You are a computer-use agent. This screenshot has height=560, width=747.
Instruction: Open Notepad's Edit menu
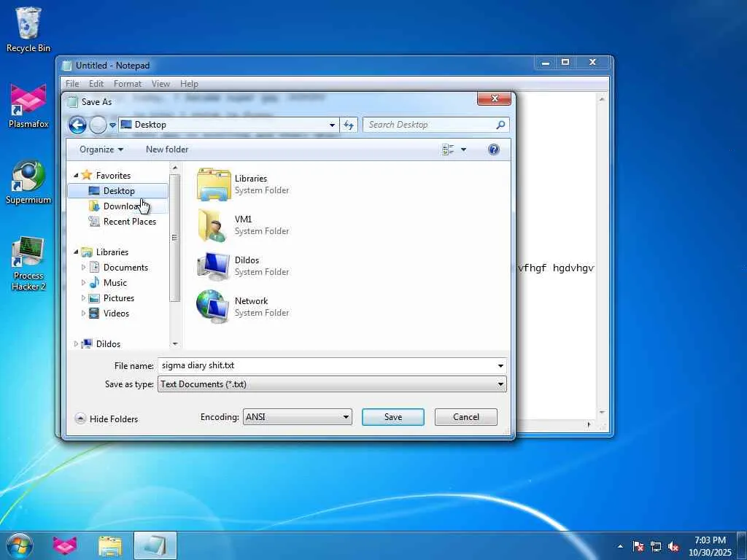pyautogui.click(x=96, y=84)
